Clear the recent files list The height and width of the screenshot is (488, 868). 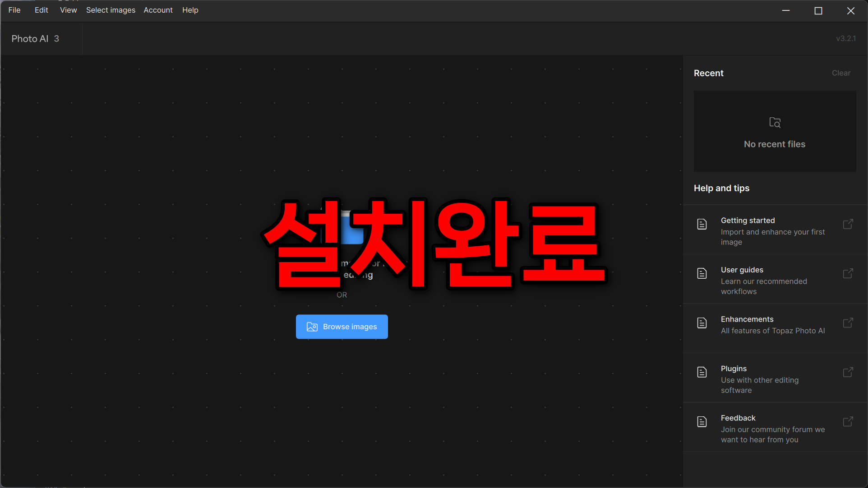pos(841,73)
